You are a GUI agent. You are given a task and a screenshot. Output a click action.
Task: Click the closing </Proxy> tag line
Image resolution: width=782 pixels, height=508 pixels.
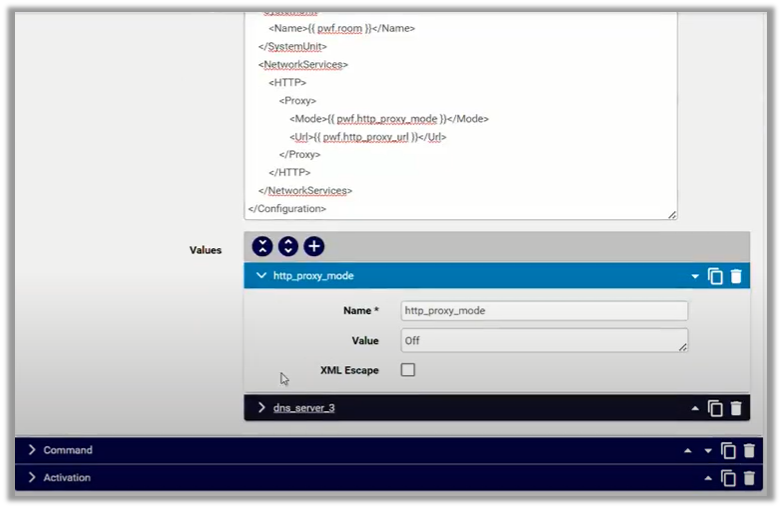point(300,155)
